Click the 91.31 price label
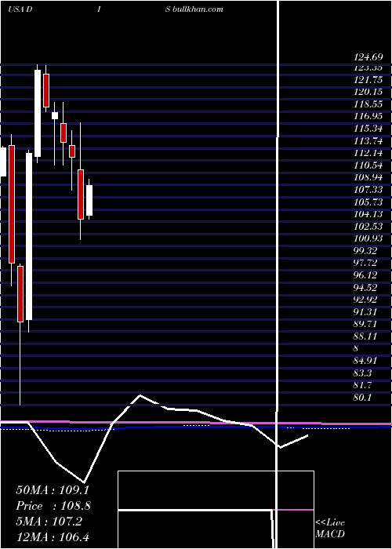The height and width of the screenshot is (549, 392). [365, 312]
